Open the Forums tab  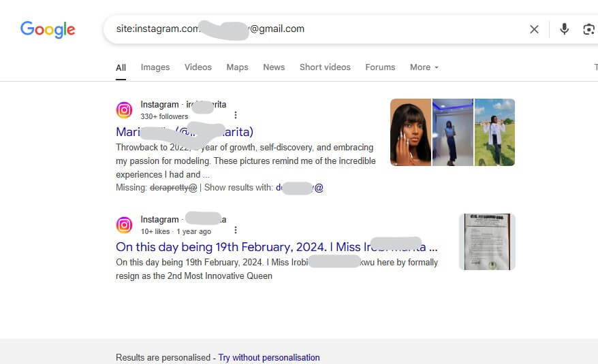coord(380,67)
